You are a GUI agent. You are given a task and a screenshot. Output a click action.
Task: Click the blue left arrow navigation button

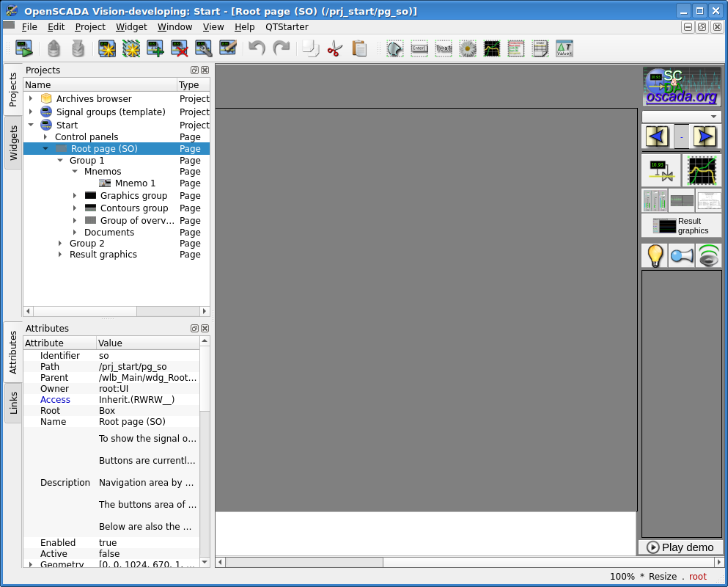(657, 136)
